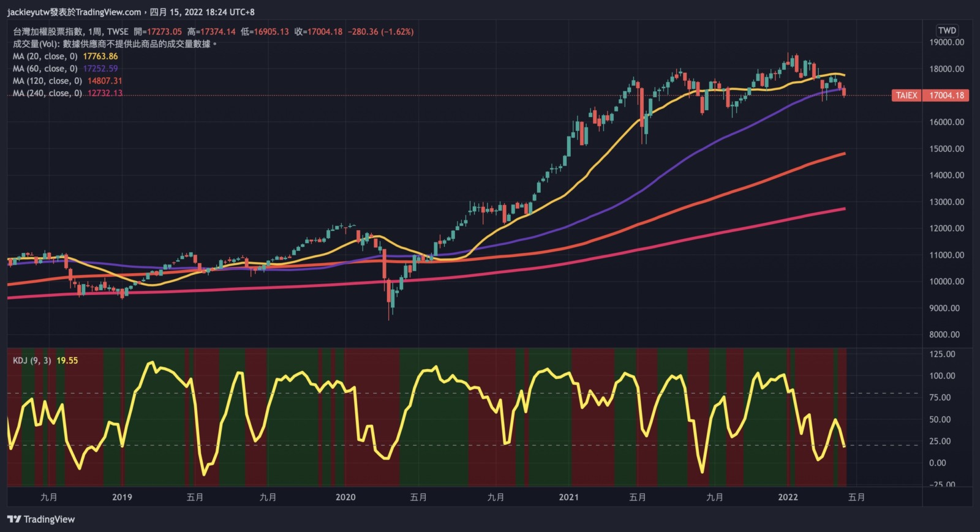Viewport: 980px width, 532px height.
Task: Select the 2019 time axis marker
Action: click(122, 497)
